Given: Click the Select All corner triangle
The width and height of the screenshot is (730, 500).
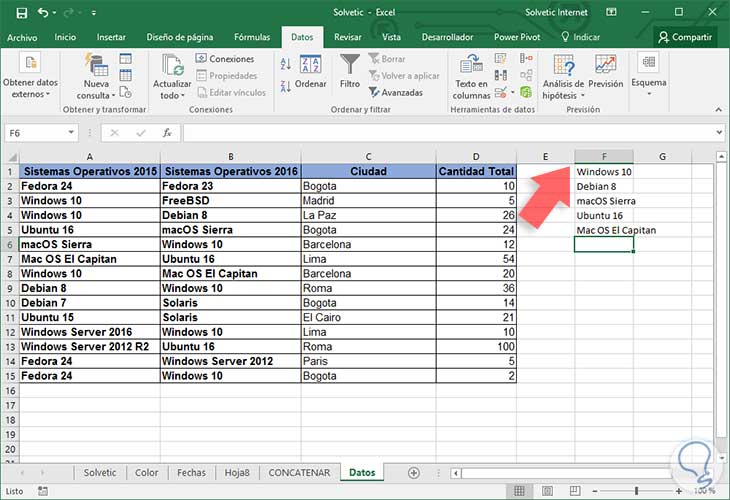Looking at the screenshot, I should click(x=12, y=157).
